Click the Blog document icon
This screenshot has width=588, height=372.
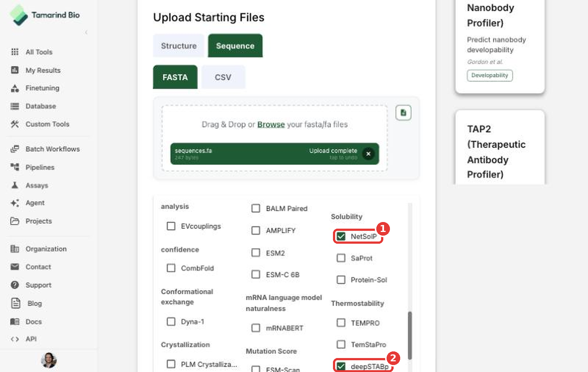pos(15,303)
